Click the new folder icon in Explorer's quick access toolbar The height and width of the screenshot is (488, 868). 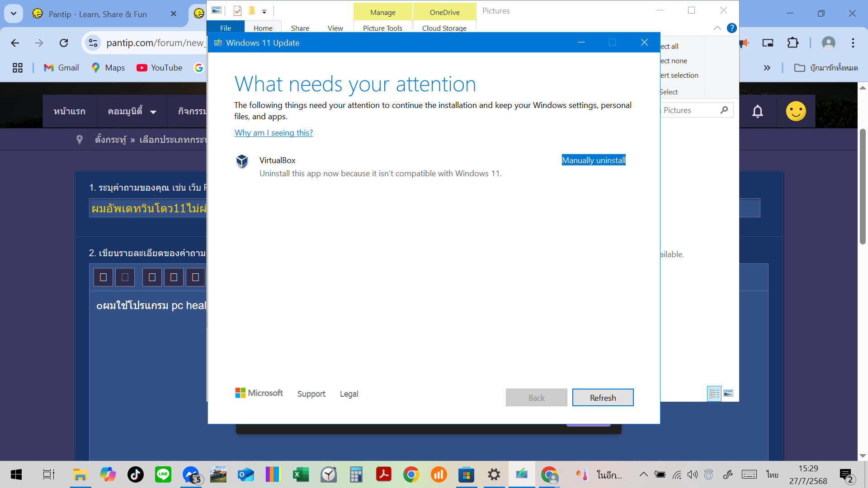click(252, 11)
